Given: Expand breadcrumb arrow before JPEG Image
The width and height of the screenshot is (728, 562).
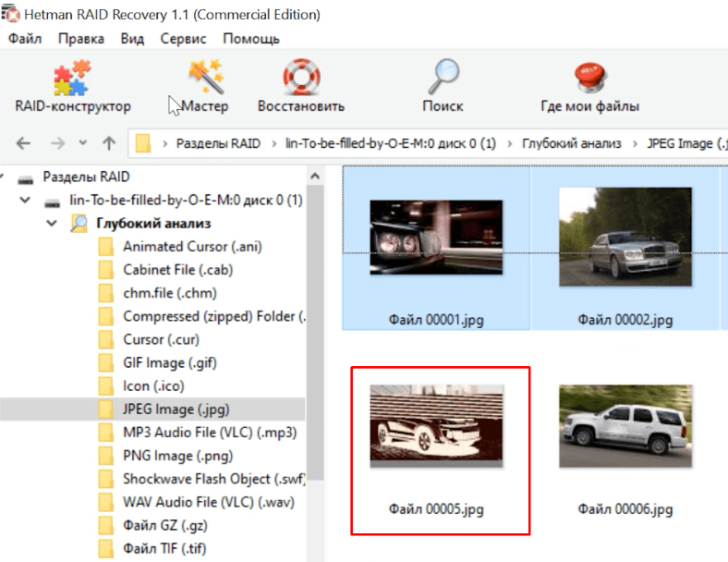Looking at the screenshot, I should (x=635, y=144).
